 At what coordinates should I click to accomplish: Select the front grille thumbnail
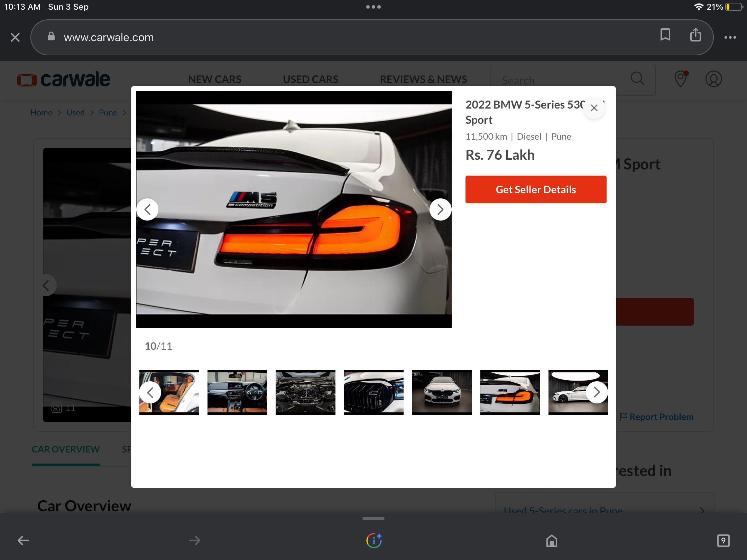tap(373, 392)
